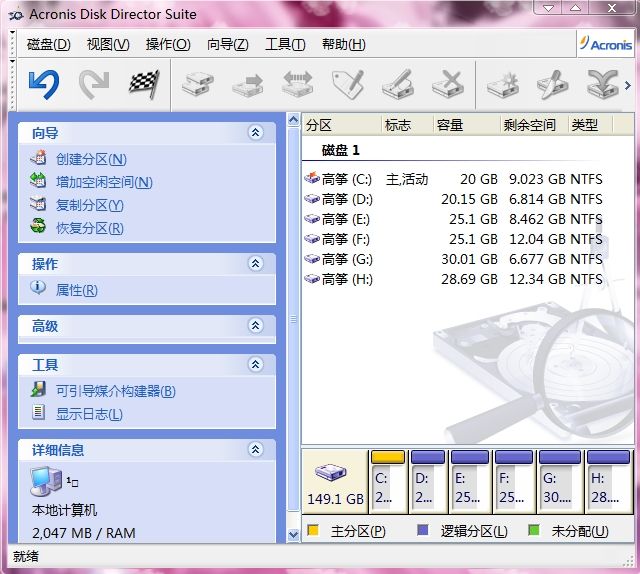Click the 属性 info icon
The width and height of the screenshot is (640, 574).
tap(38, 288)
